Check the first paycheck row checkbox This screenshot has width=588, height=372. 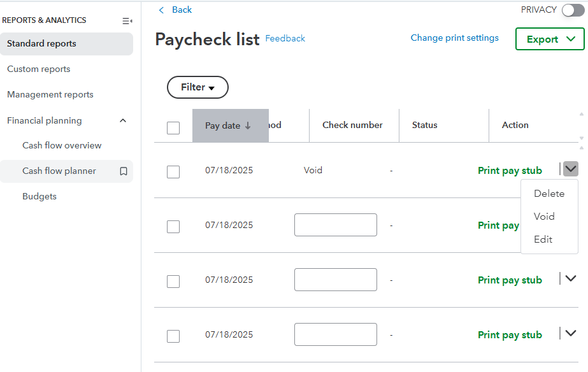click(x=173, y=171)
